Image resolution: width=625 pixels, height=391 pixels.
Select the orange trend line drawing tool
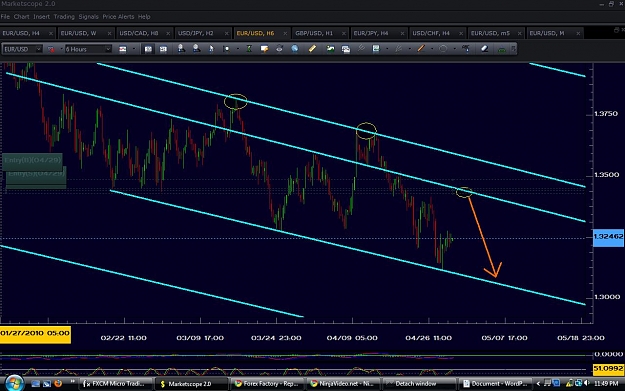pyautogui.click(x=421, y=49)
